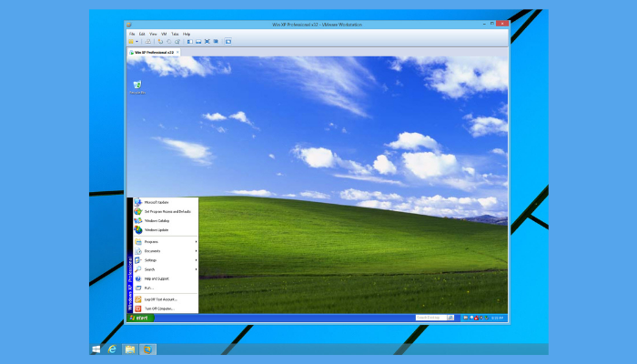Open the Edit menu in VMware
The height and width of the screenshot is (364, 637).
pyautogui.click(x=142, y=35)
